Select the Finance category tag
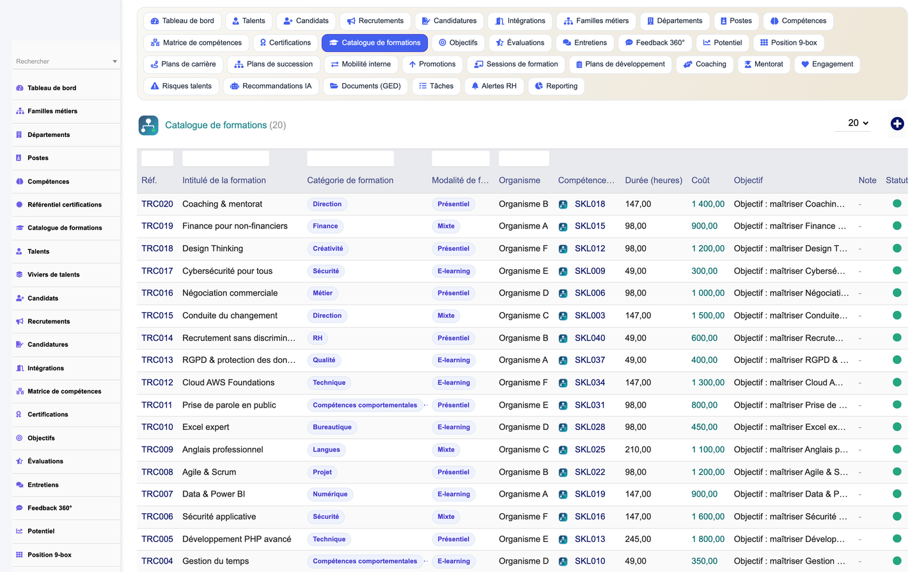The image size is (924, 572). tap(325, 226)
